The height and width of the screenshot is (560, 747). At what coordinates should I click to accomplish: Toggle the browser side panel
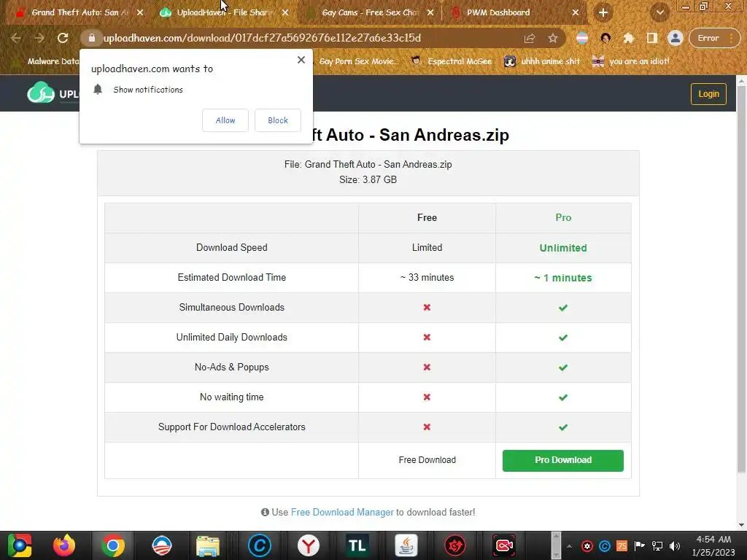coord(651,38)
